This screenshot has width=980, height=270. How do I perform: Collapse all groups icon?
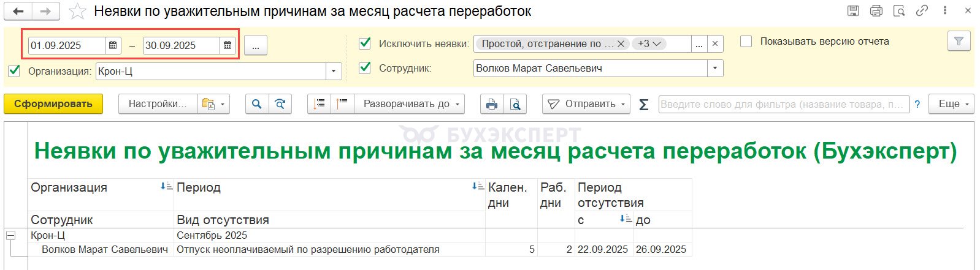(319, 104)
